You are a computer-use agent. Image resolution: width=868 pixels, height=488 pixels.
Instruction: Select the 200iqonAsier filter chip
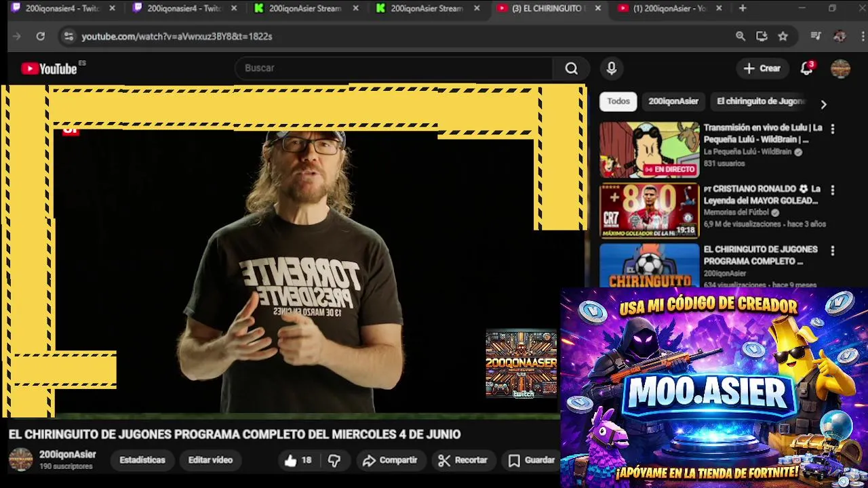point(673,102)
